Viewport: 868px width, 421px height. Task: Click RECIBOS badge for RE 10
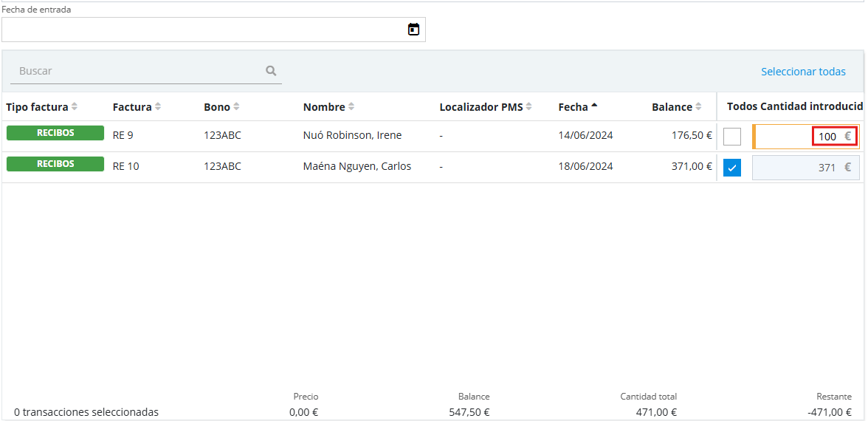click(55, 164)
